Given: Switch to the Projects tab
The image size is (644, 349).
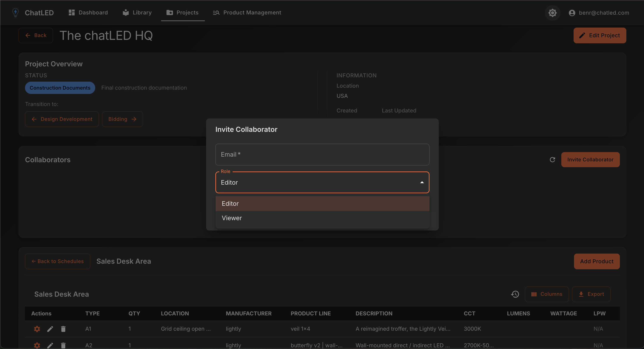Looking at the screenshot, I should click(183, 12).
